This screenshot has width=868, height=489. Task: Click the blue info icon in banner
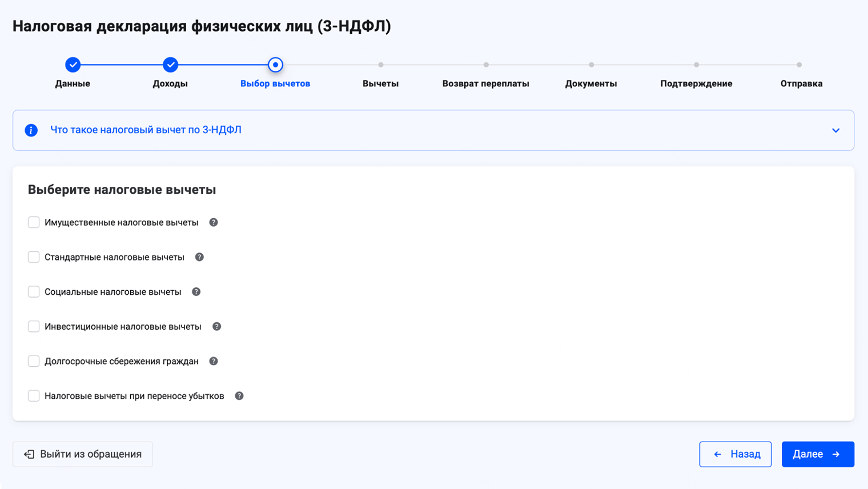click(x=31, y=130)
